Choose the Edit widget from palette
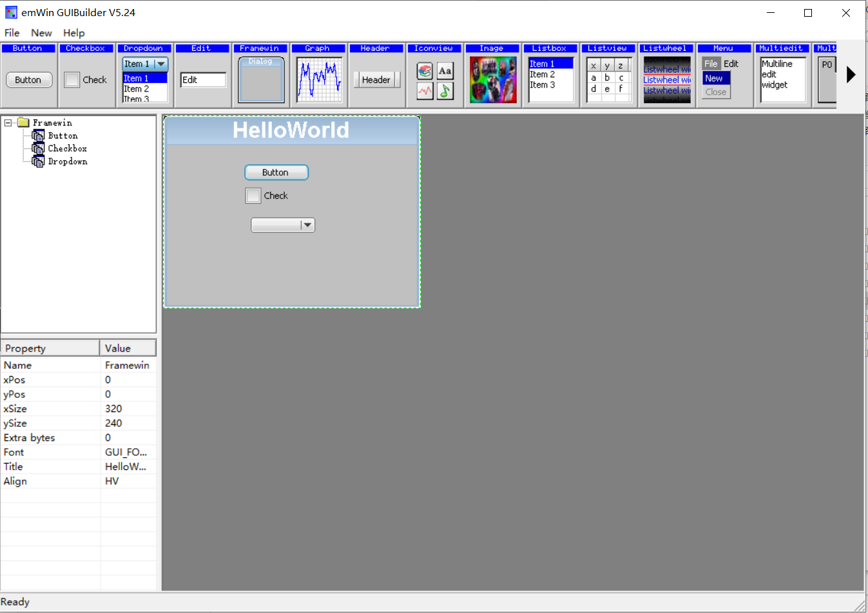The width and height of the screenshot is (868, 613). pyautogui.click(x=202, y=75)
